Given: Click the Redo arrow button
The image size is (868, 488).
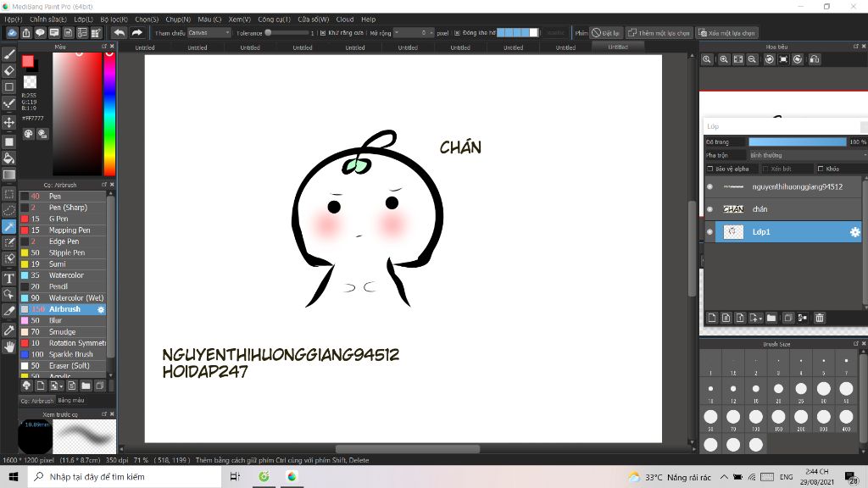Looking at the screenshot, I should point(136,33).
